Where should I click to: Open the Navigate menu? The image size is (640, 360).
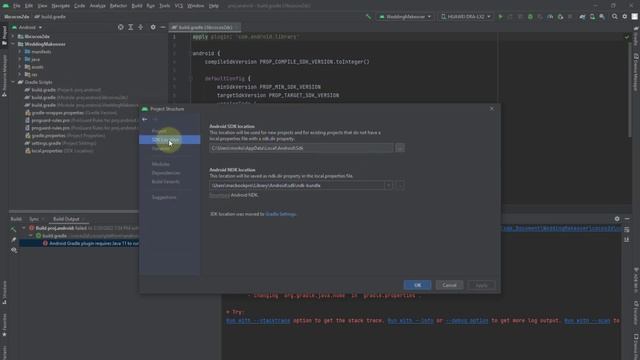(60, 6)
